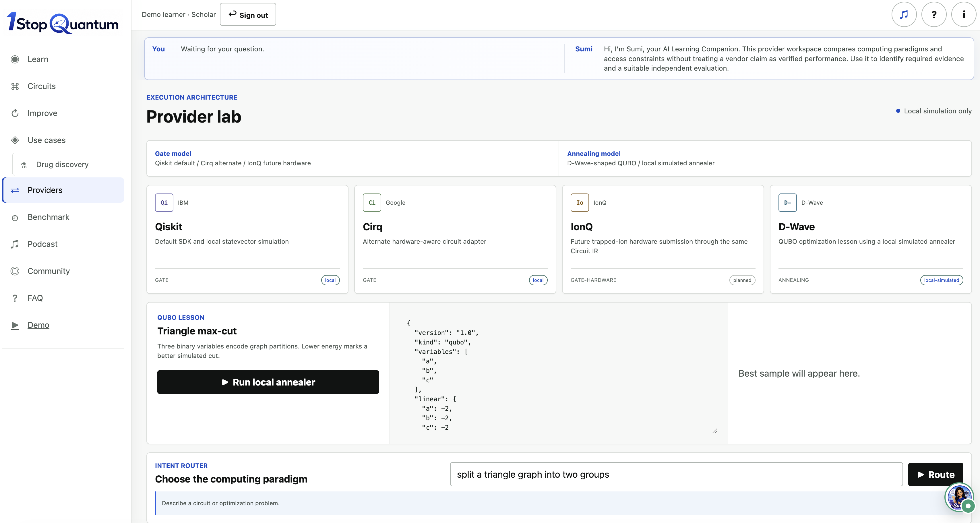The image size is (980, 523).
Task: Click the 'GATE-HARDWARE' label on IonQ card
Action: pyautogui.click(x=593, y=280)
